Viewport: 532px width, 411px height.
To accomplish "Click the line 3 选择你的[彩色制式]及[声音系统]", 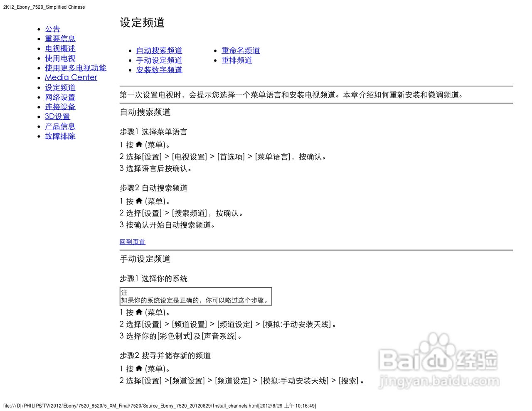I will (x=181, y=336).
